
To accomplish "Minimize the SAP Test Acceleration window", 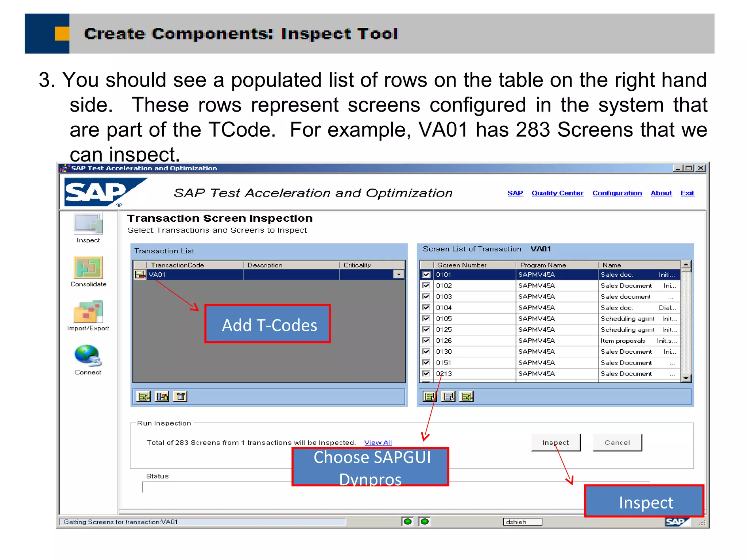I will [x=678, y=168].
